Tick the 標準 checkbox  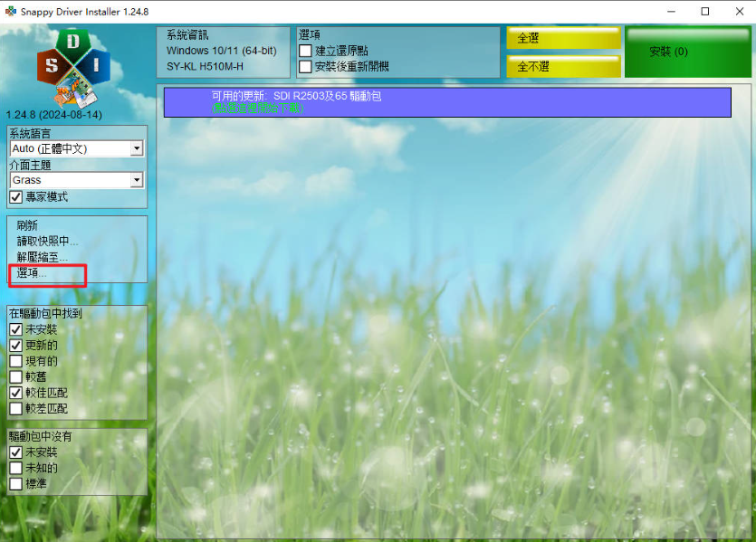[x=15, y=483]
